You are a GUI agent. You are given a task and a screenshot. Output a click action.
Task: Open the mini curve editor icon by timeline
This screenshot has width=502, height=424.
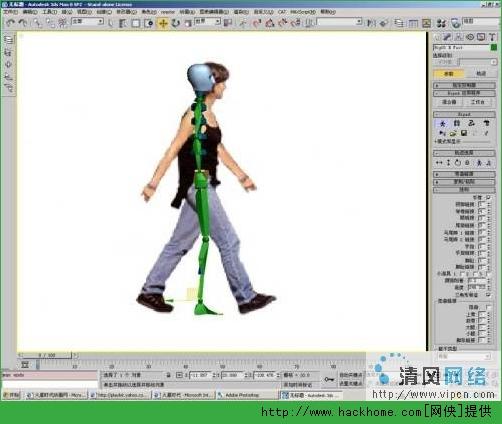(x=25, y=364)
